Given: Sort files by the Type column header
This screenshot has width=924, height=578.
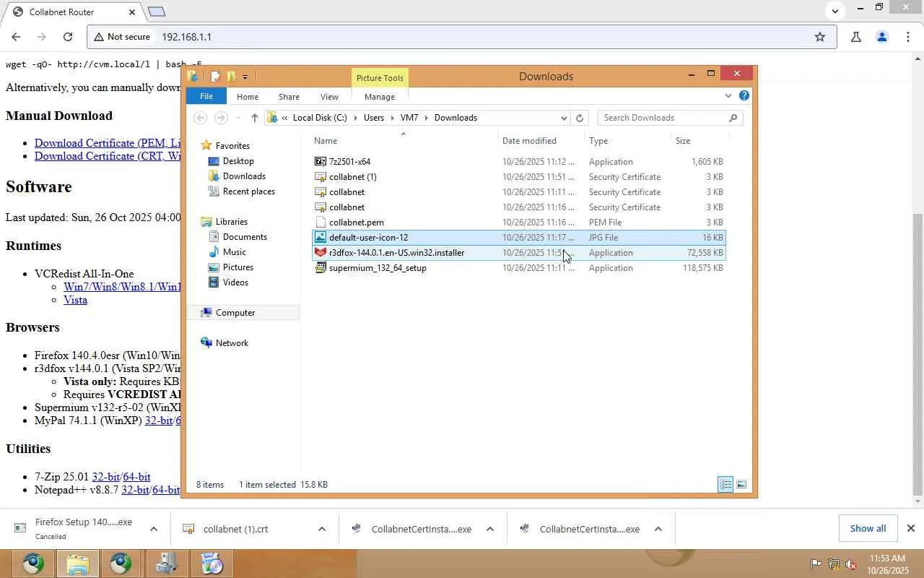Looking at the screenshot, I should point(628,141).
